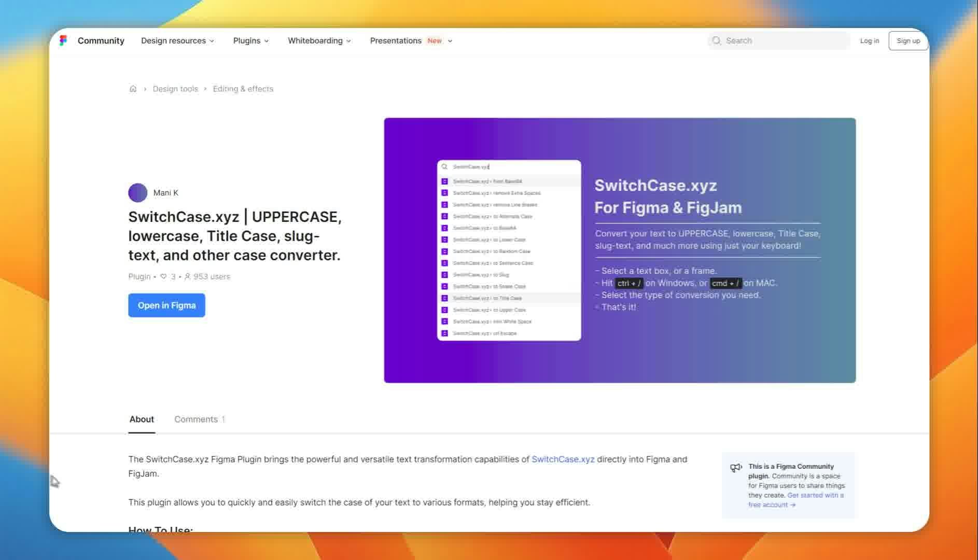Image resolution: width=978 pixels, height=560 pixels.
Task: Click the Sign up button
Action: [908, 40]
